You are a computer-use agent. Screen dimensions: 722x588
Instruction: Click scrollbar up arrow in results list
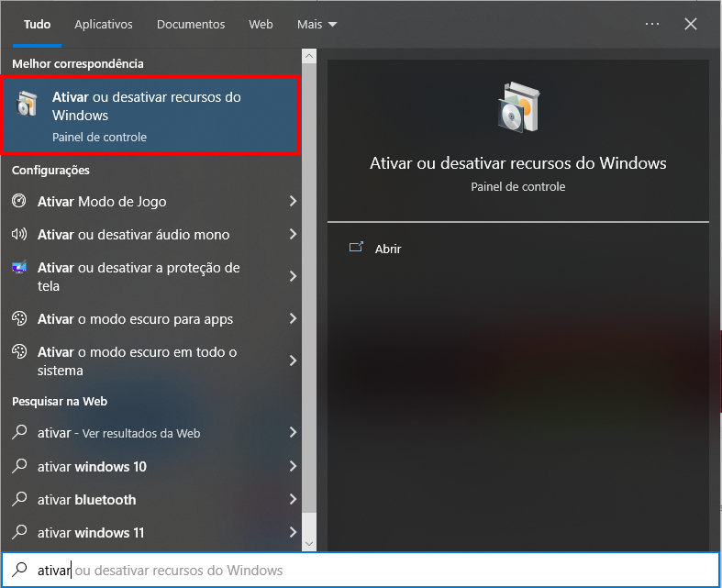[309, 56]
